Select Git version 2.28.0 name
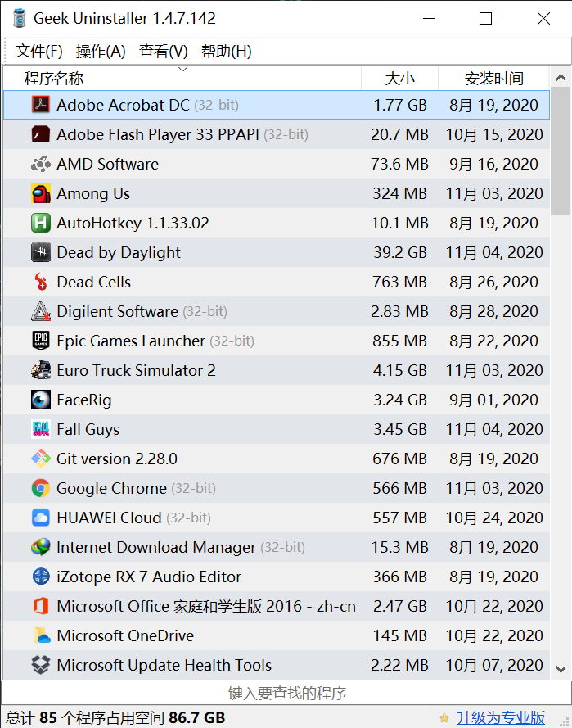 117,459
